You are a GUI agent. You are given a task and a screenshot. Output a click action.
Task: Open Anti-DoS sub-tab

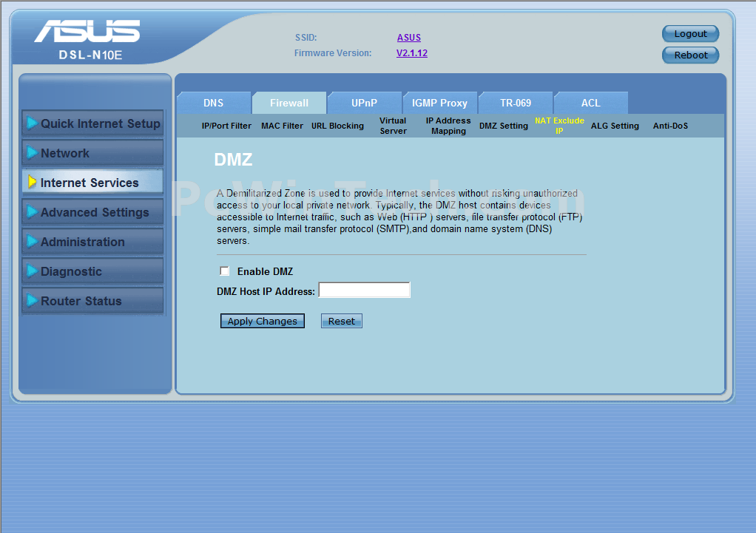pyautogui.click(x=670, y=126)
